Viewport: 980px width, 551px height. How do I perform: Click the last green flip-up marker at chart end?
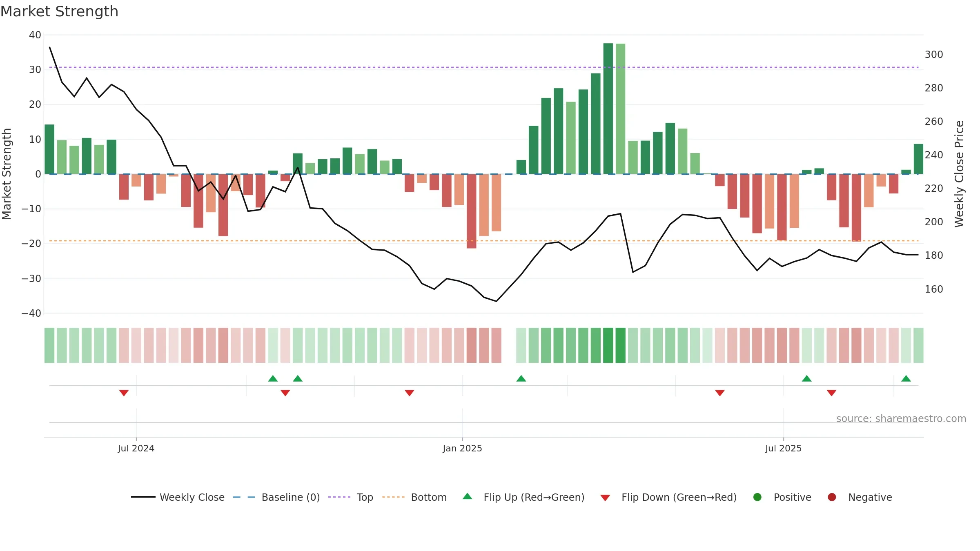tap(906, 378)
